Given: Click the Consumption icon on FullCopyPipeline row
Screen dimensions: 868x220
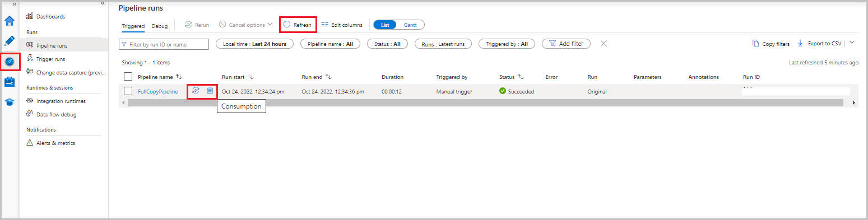Looking at the screenshot, I should coord(210,91).
